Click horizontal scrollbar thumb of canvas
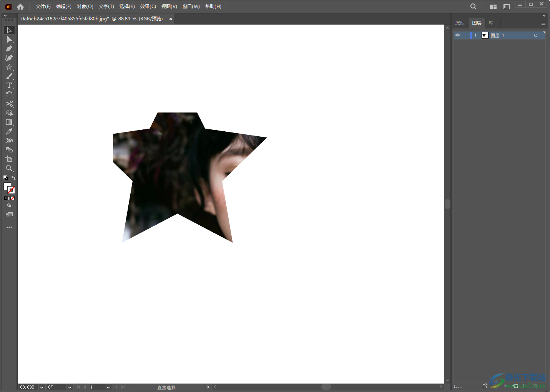The width and height of the screenshot is (550, 392). 326,387
